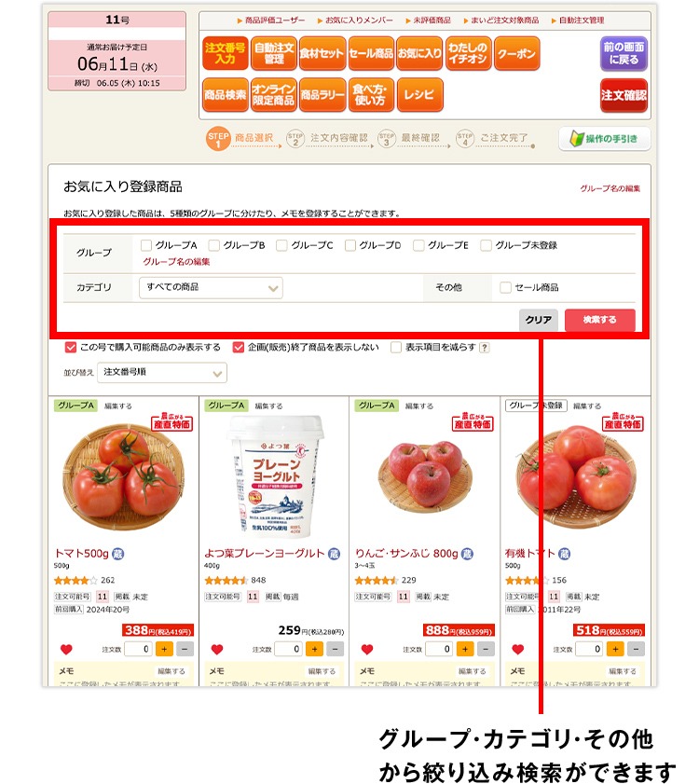Check the グループA filter checkbox
The image size is (699, 784).
tap(146, 245)
